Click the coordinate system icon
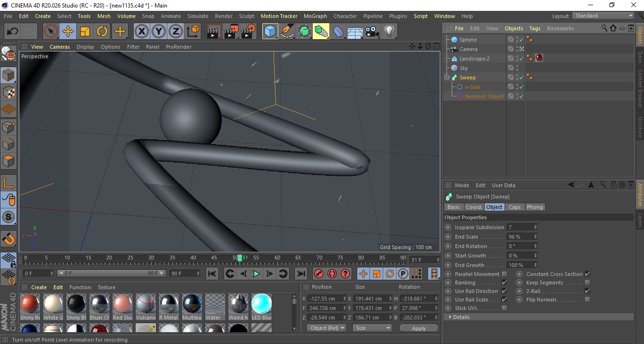 tap(193, 32)
